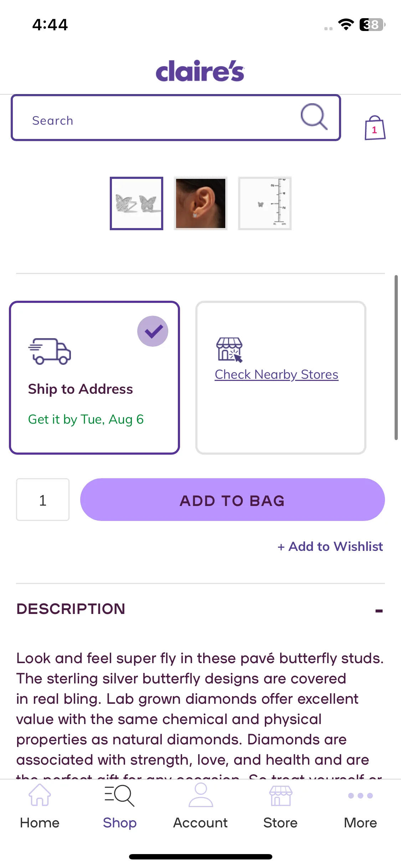View the ear model thumbnail image
The image size is (401, 868).
pyautogui.click(x=201, y=203)
